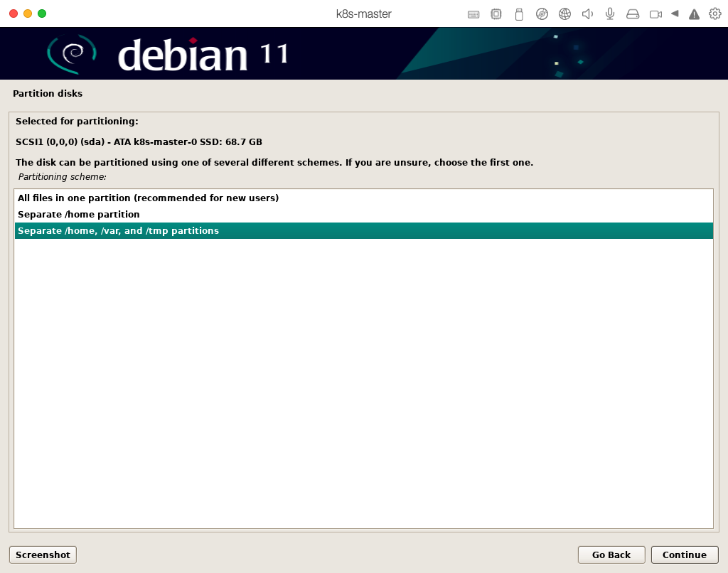Select 'All files in one partition' scheme
The image size is (728, 573).
tap(363, 198)
